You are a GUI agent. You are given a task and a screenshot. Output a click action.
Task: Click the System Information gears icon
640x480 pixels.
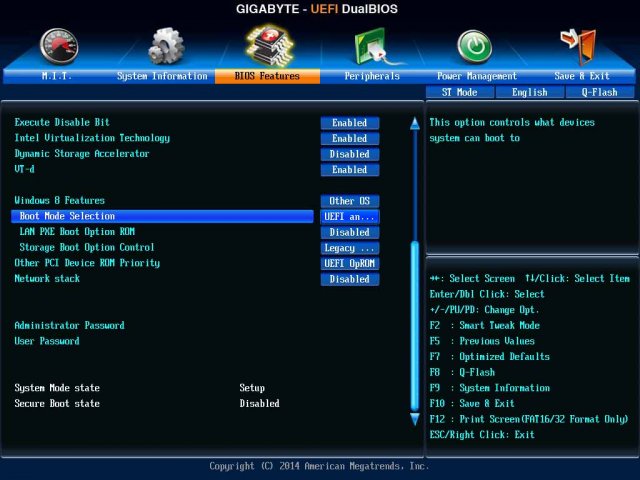click(165, 45)
